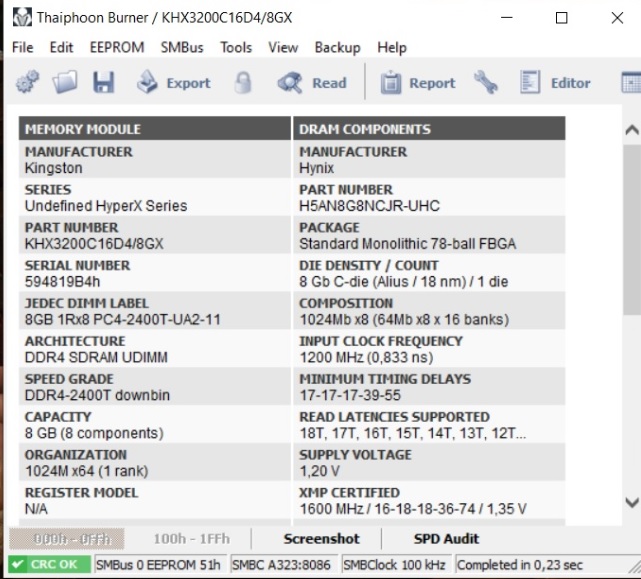Viewport: 641px width, 579px height.
Task: Click the module part number KHX3200C16D4/8GX value
Action: tap(94, 244)
